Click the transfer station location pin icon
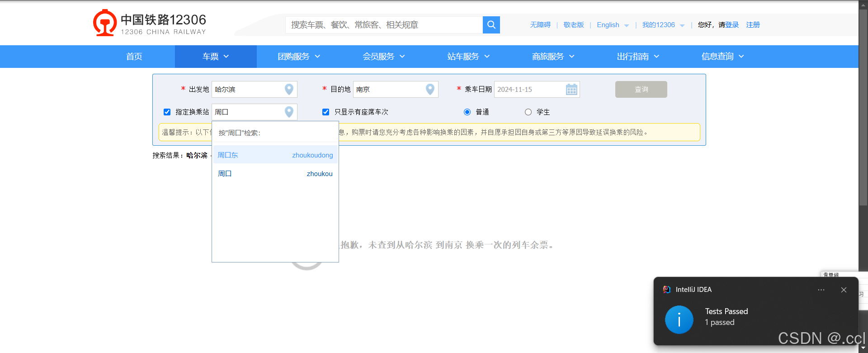 tap(289, 112)
